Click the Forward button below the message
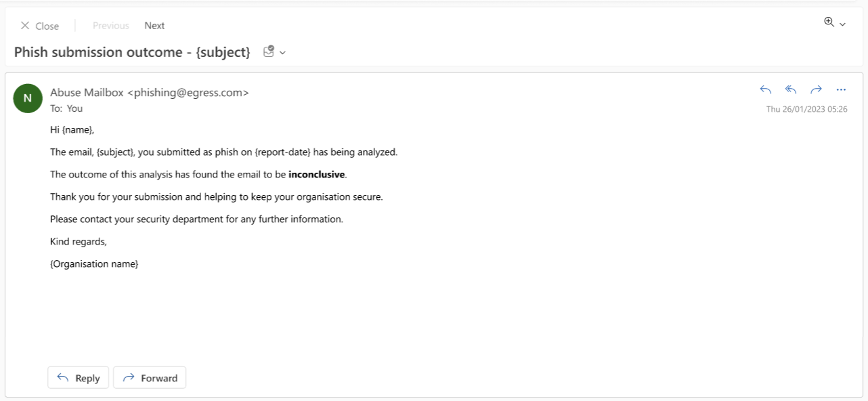This screenshot has height=401, width=868. [x=150, y=377]
